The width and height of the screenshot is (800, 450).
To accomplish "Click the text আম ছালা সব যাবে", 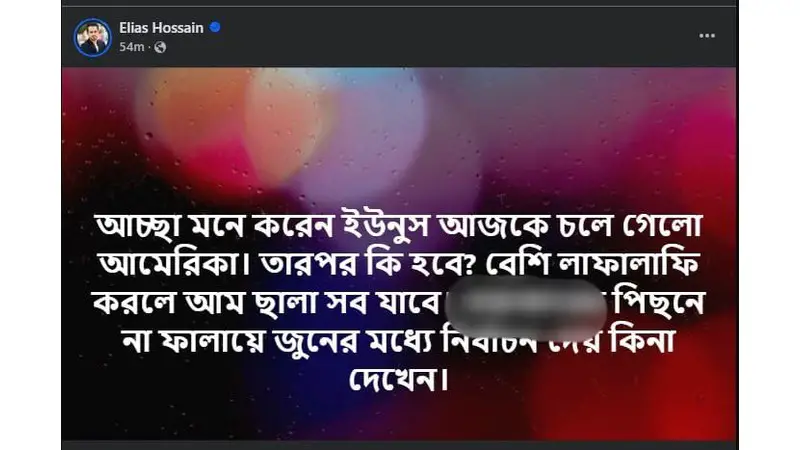I will [312, 303].
